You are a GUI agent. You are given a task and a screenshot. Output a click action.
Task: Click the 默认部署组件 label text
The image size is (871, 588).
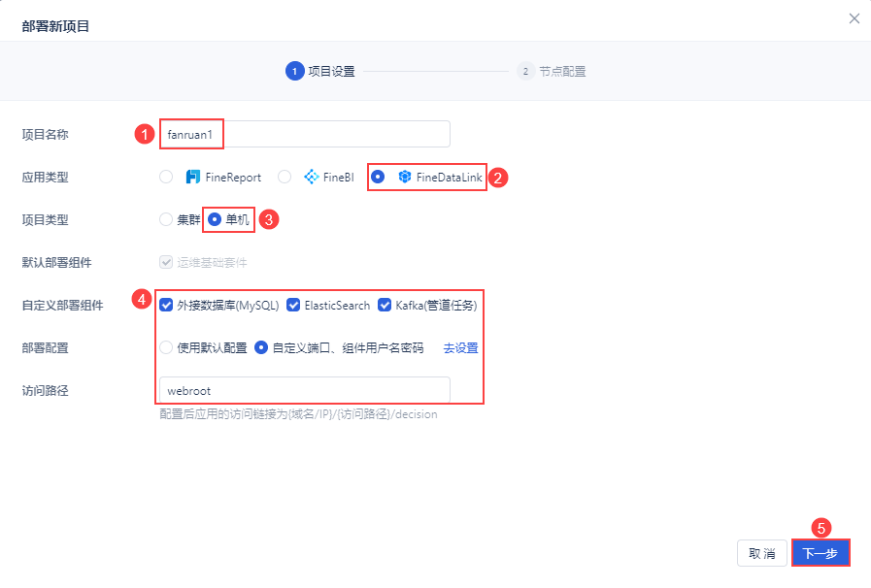(x=56, y=263)
